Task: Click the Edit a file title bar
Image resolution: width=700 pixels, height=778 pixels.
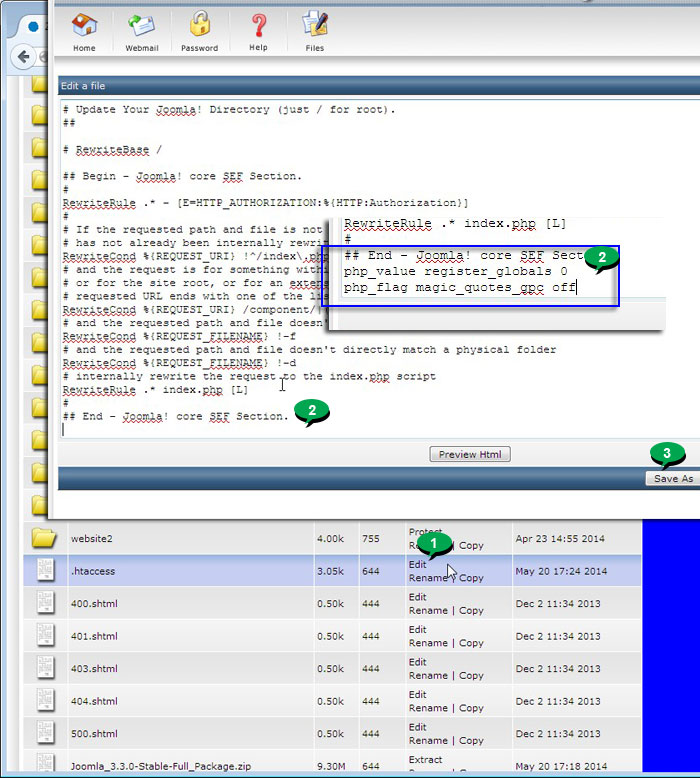Action: pyautogui.click(x=379, y=85)
